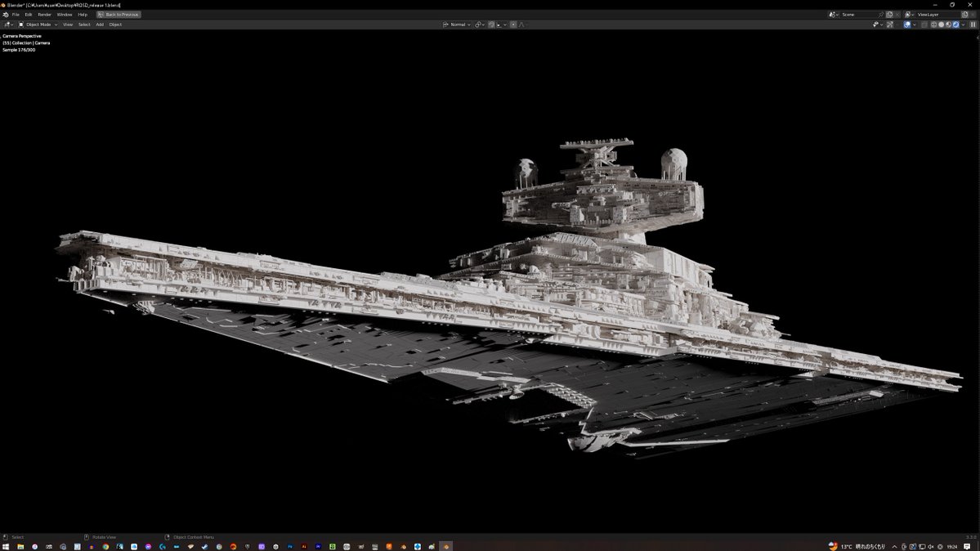
Task: Add new view layer icon
Action: 964,15
